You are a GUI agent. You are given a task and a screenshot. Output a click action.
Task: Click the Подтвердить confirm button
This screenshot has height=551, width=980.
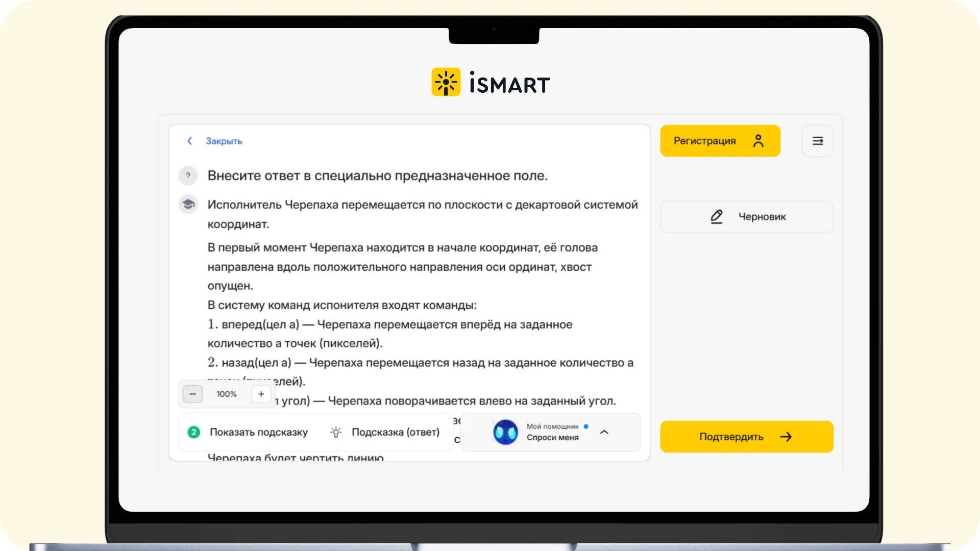coord(746,437)
